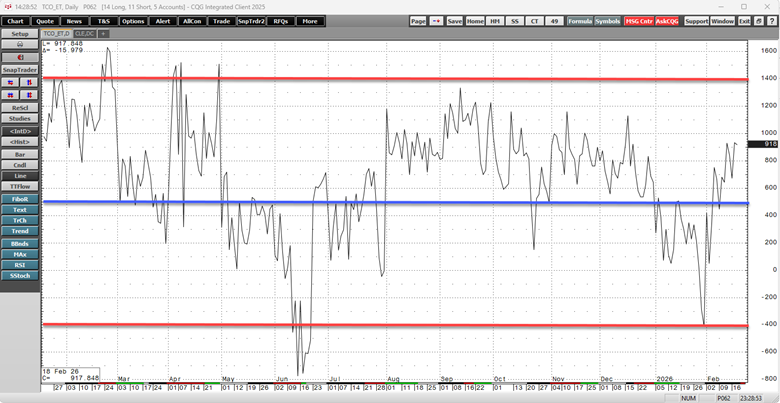Switch to the CLE,DC chart tab
This screenshot has height=403, width=780.
pyautogui.click(x=83, y=33)
